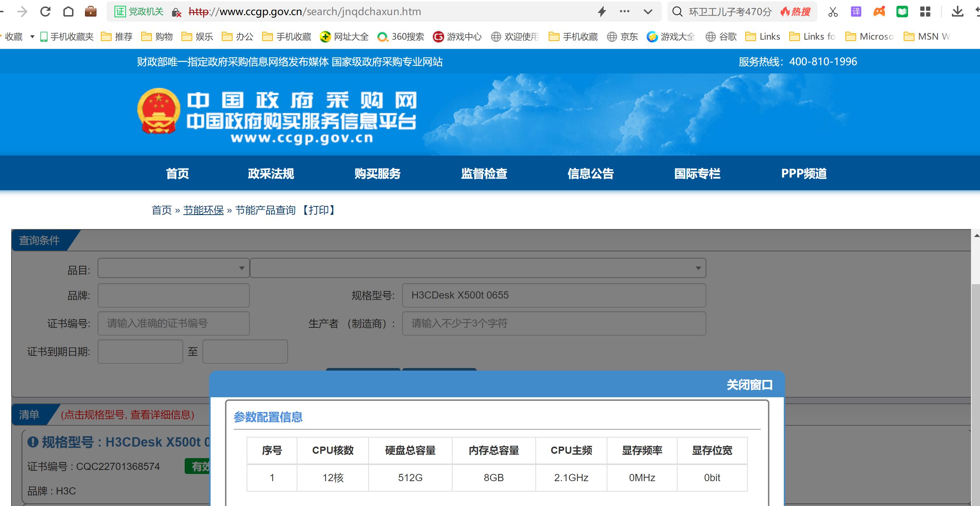The image size is (980, 506).
Task: Click the 规格型号:H3CDesk X500t result title
Action: pyautogui.click(x=119, y=442)
